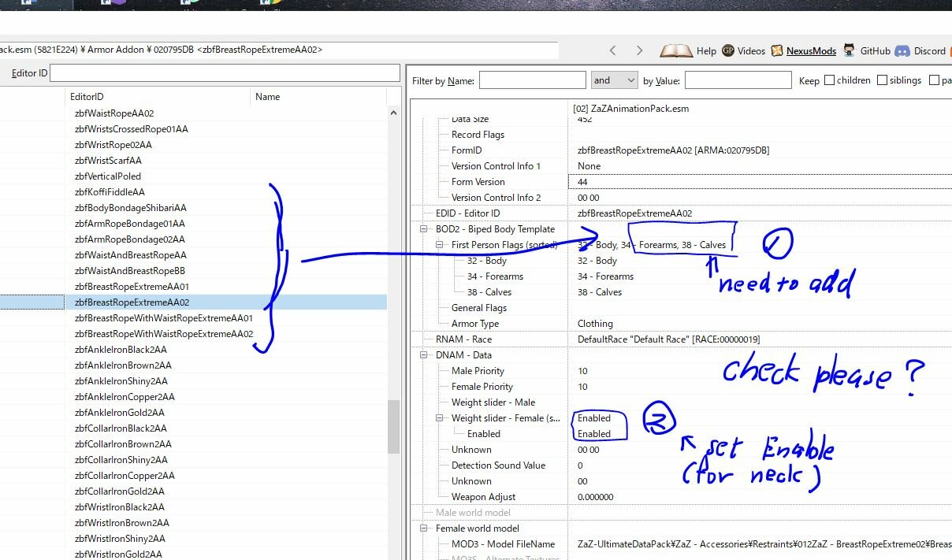Collapse the Weight slider - Female node
Viewport: 952px width, 560px height.
[441, 418]
